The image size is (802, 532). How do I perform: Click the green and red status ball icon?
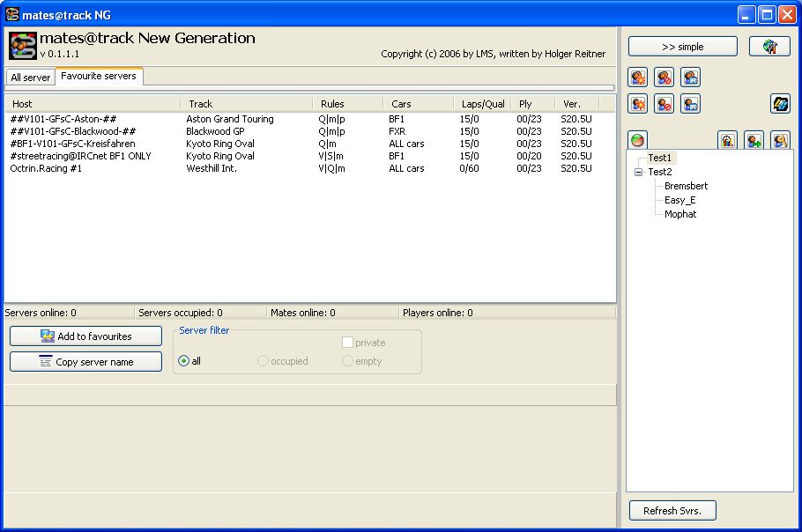(x=637, y=140)
